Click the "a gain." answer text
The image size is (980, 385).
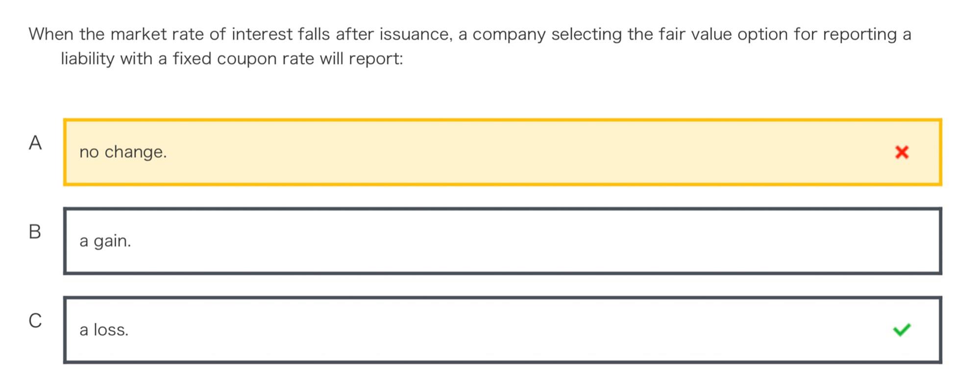click(x=105, y=241)
